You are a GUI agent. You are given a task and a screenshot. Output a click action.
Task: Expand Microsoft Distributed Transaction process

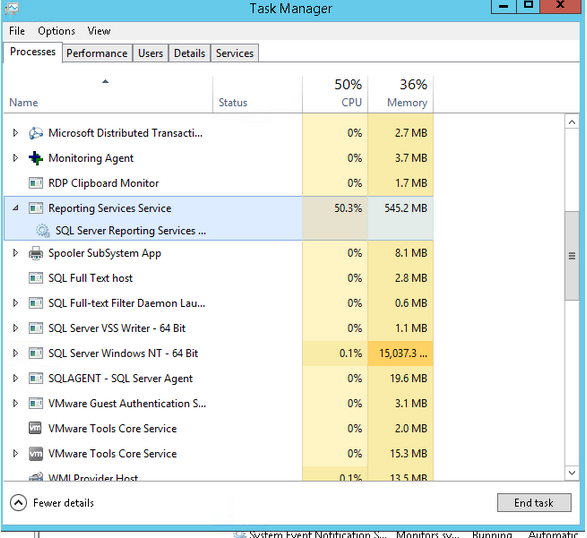click(15, 133)
